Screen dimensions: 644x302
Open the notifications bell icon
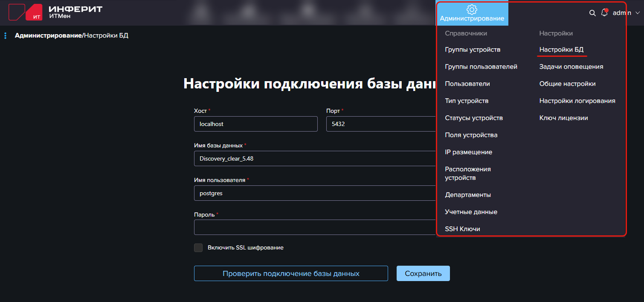click(x=604, y=13)
